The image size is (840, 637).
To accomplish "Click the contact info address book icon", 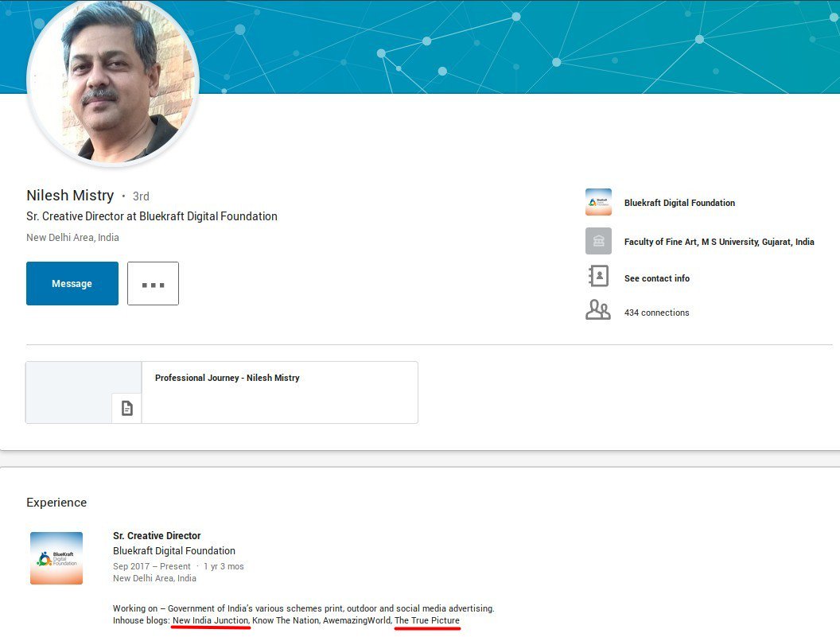I will (x=598, y=276).
